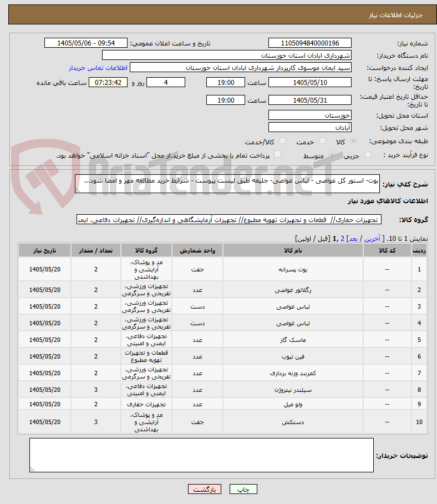
Task: Click the گروه کالا column header
Action: (x=146, y=250)
